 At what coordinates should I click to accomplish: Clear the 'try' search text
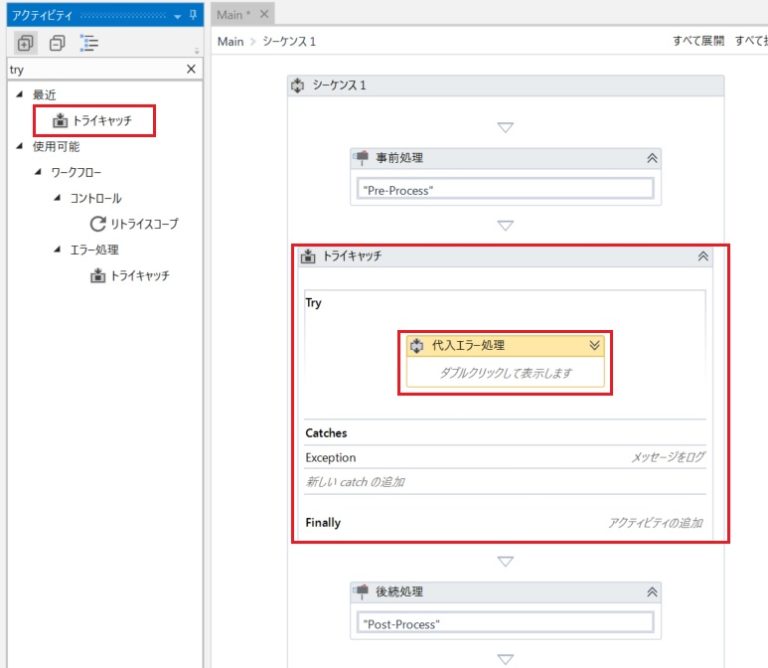tap(191, 69)
